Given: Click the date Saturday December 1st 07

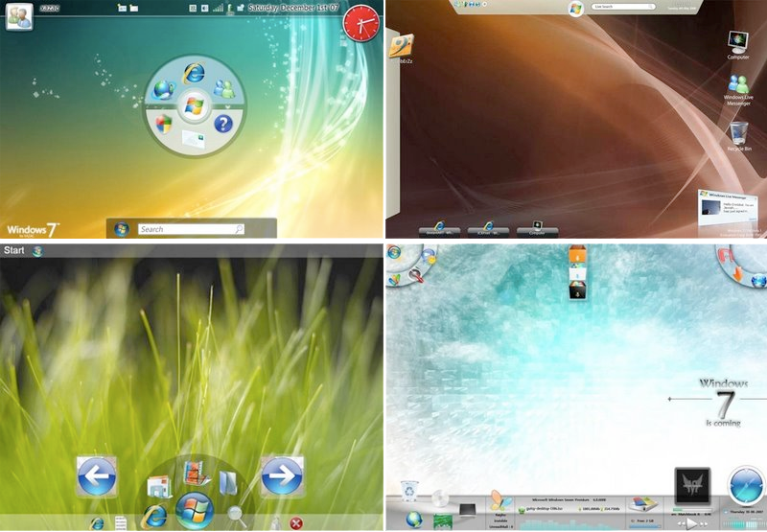Looking at the screenshot, I should [292, 8].
